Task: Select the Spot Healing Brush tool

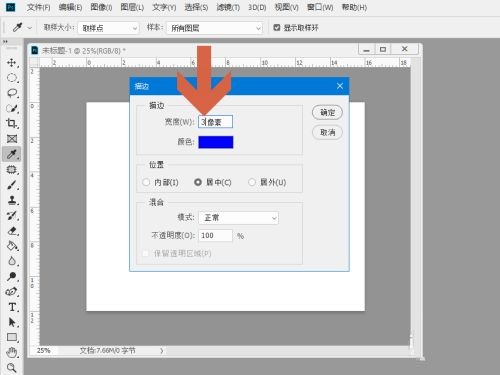Action: coord(12,169)
